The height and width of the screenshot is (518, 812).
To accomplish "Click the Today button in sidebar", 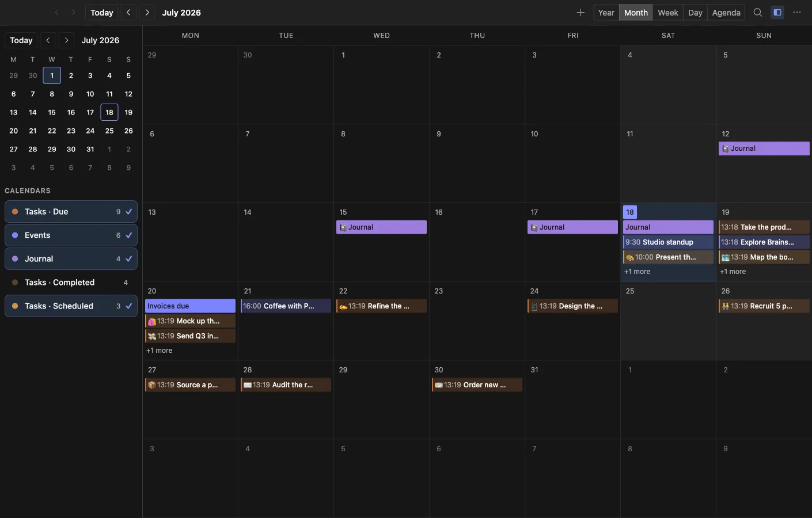I will click(21, 40).
